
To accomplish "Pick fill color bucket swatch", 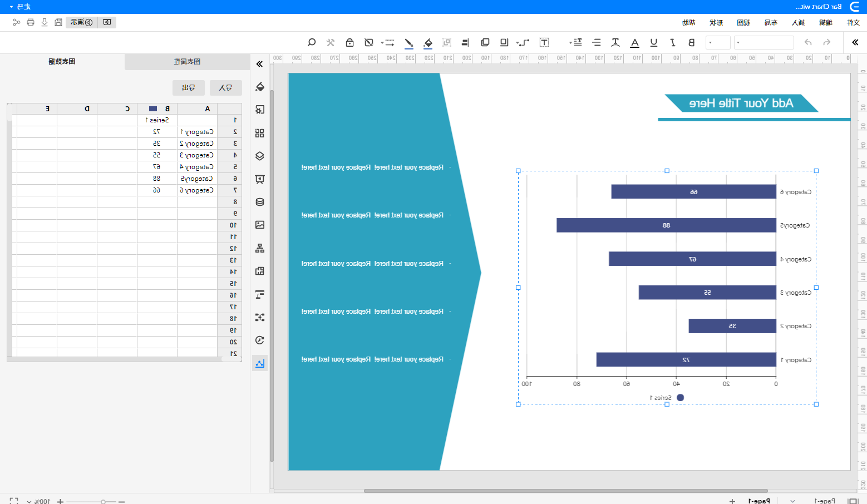I will point(428,43).
